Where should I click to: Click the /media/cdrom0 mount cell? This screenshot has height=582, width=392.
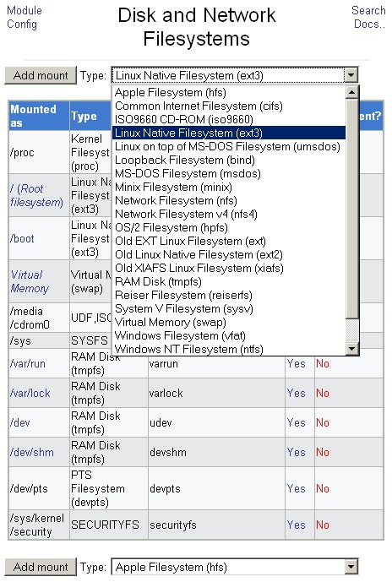[39, 318]
